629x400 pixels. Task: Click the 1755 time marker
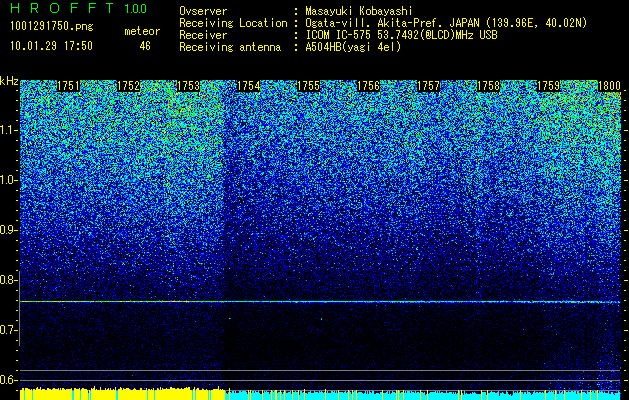click(308, 86)
